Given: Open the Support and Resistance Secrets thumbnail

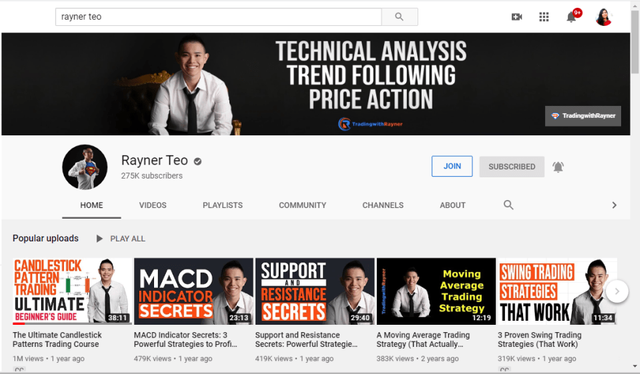Looking at the screenshot, I should [x=315, y=291].
